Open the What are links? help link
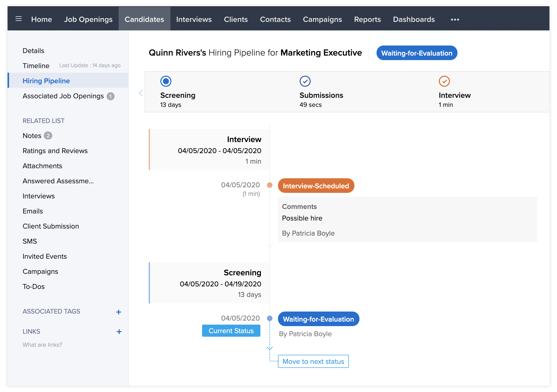This screenshot has height=392, width=557. pyautogui.click(x=42, y=345)
